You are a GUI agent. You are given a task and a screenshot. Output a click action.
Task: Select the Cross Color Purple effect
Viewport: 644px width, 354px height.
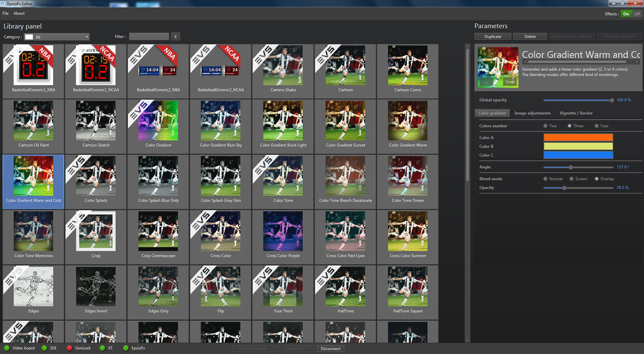pyautogui.click(x=283, y=237)
